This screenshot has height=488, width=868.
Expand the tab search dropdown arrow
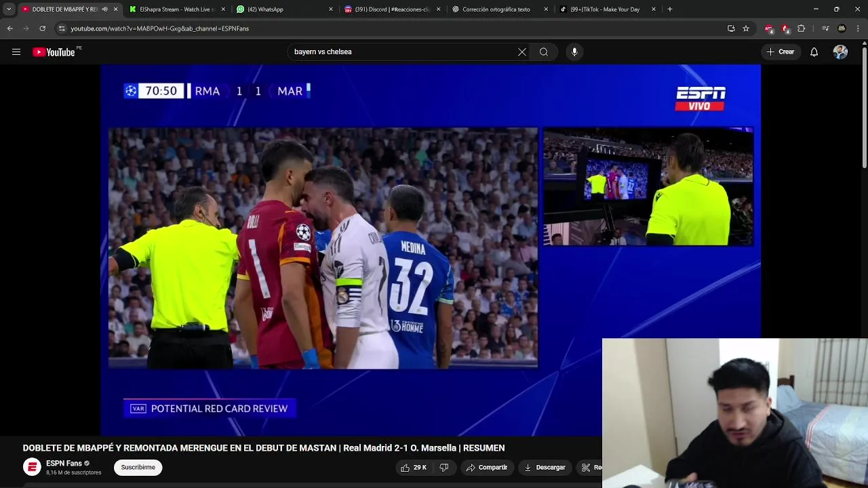click(x=9, y=9)
